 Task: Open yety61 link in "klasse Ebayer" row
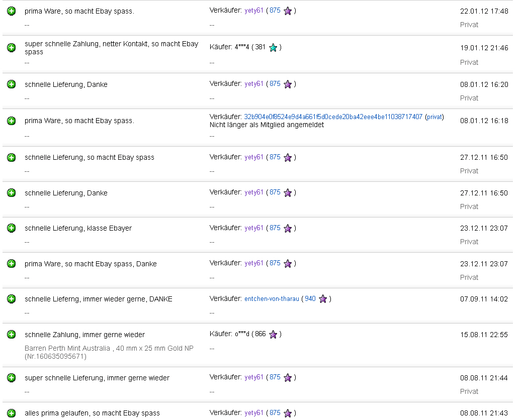[254, 228]
